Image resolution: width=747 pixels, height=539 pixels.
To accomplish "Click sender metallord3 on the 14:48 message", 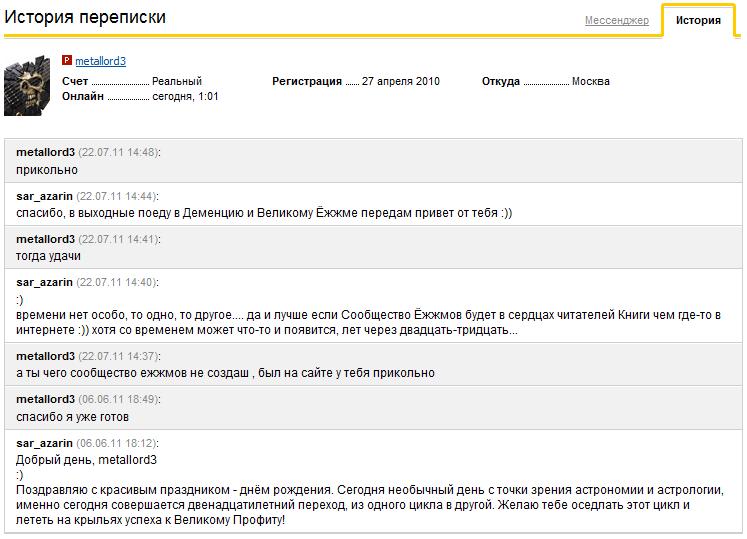I will (45, 152).
